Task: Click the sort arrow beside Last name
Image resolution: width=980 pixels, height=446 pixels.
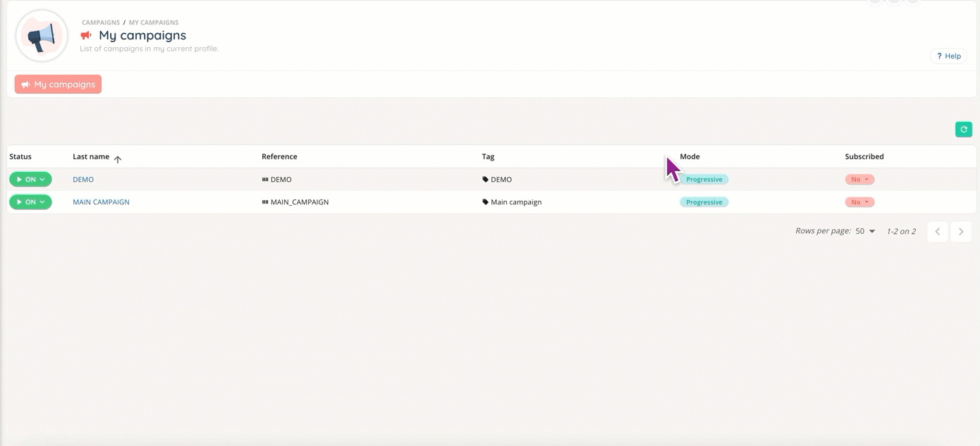Action: tap(118, 159)
